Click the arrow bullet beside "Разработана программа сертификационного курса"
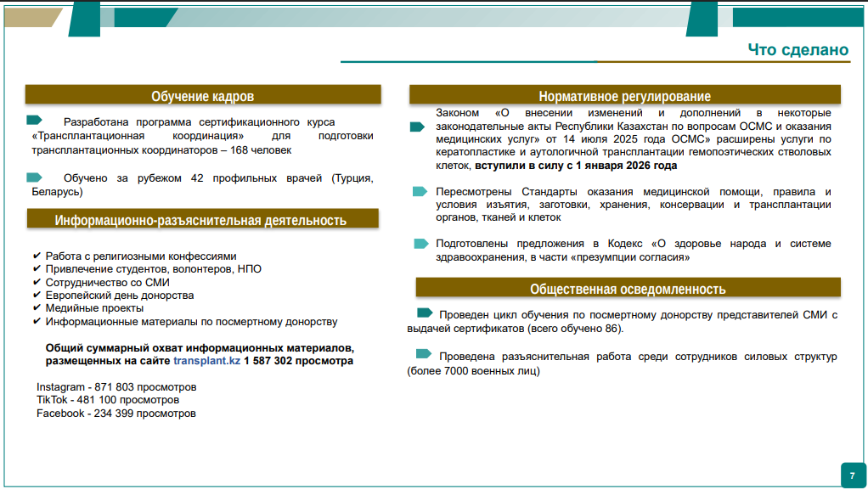This screenshot has width=868, height=490. click(34, 121)
